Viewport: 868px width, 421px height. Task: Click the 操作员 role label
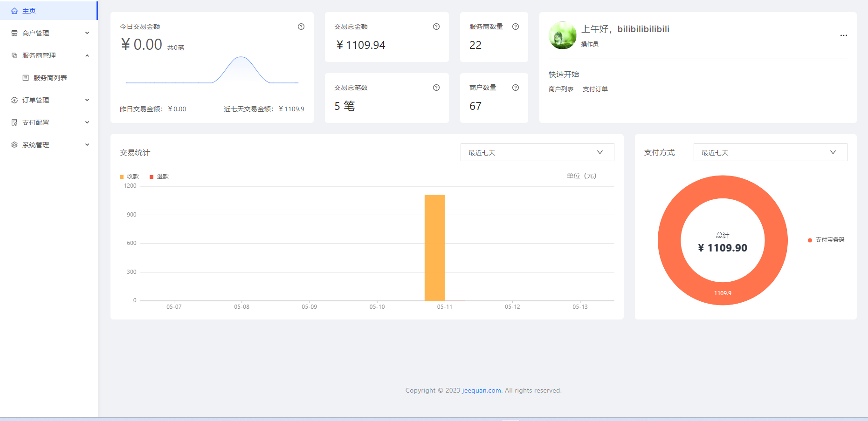click(x=590, y=44)
